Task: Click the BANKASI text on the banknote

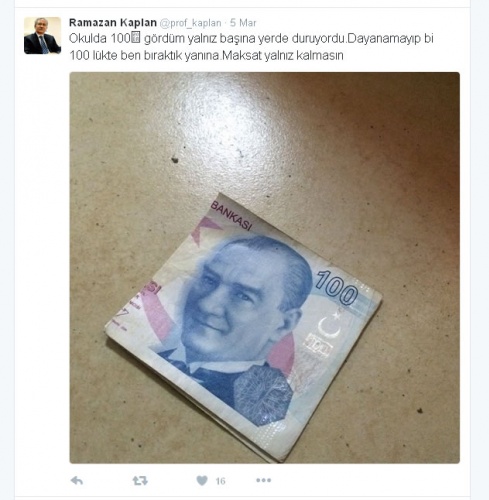Action: click(231, 216)
